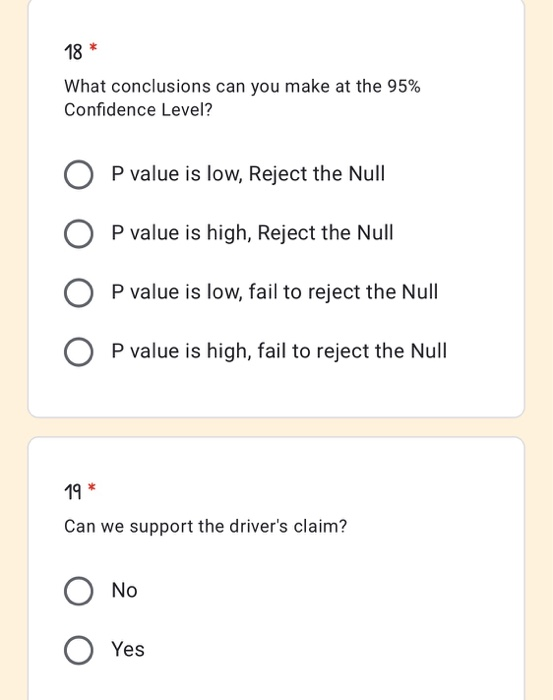Select radio circle for 'P value is low, Reject the Null'
The height and width of the screenshot is (700, 553).
coord(79,174)
